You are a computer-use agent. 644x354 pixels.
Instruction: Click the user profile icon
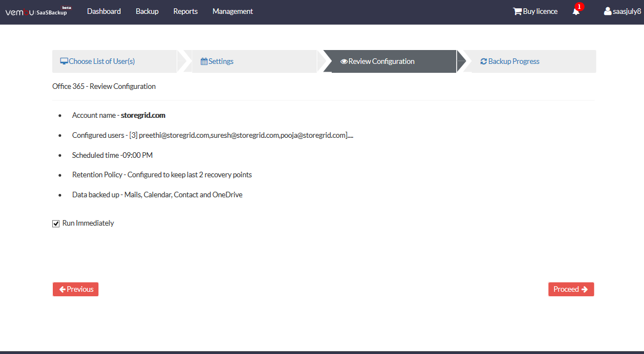(x=607, y=12)
